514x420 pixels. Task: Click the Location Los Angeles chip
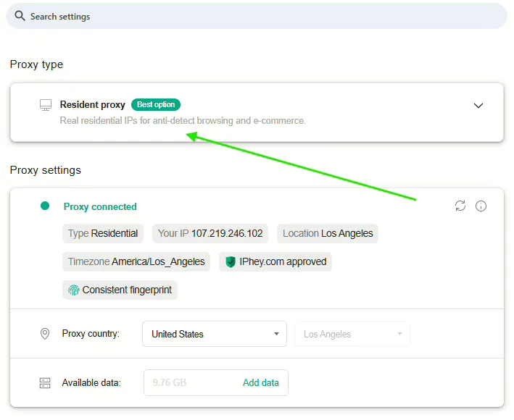pyautogui.click(x=328, y=233)
